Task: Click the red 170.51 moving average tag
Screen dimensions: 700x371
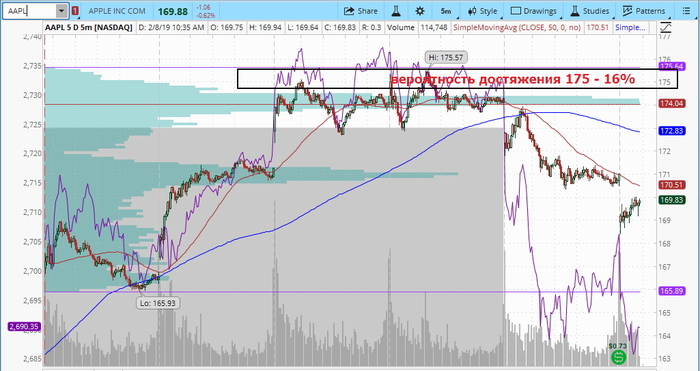Action: (673, 185)
